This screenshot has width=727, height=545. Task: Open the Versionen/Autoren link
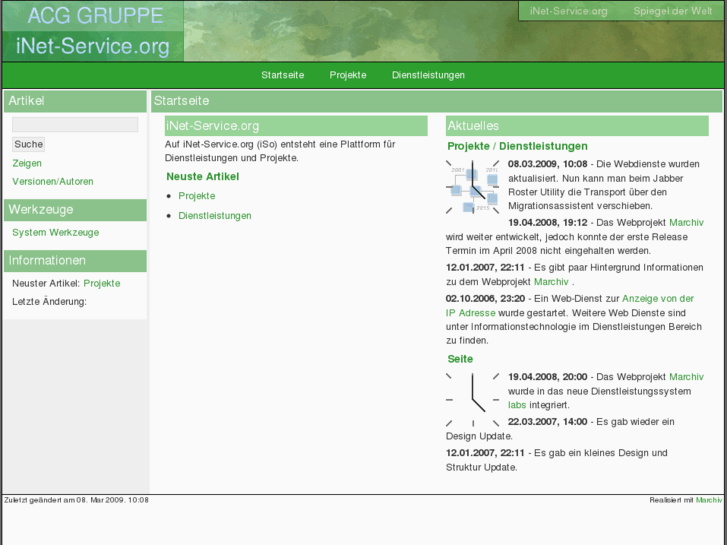(x=53, y=181)
